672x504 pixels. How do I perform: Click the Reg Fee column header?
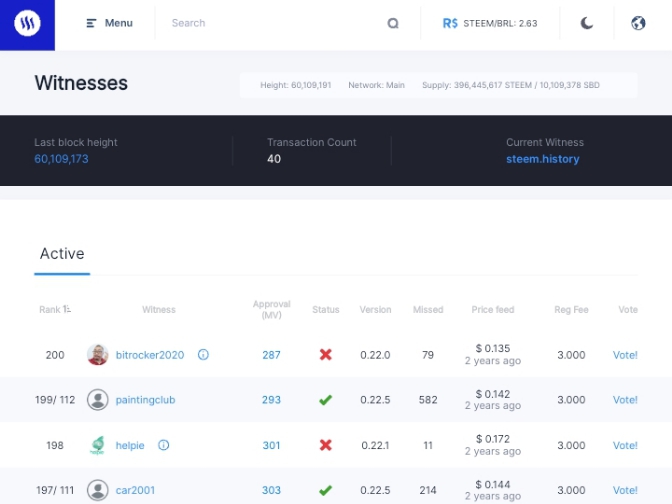click(571, 309)
